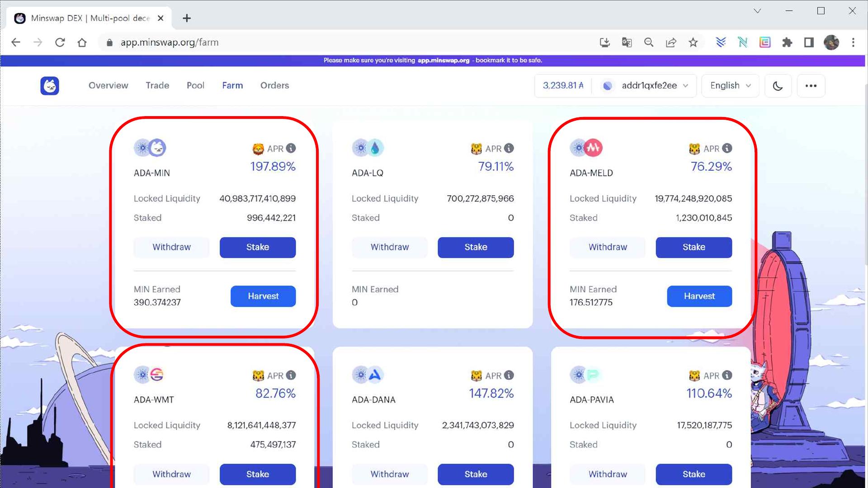This screenshot has height=488, width=868.
Task: Click the ADA-PAVIA token pair icon
Action: pos(585,375)
